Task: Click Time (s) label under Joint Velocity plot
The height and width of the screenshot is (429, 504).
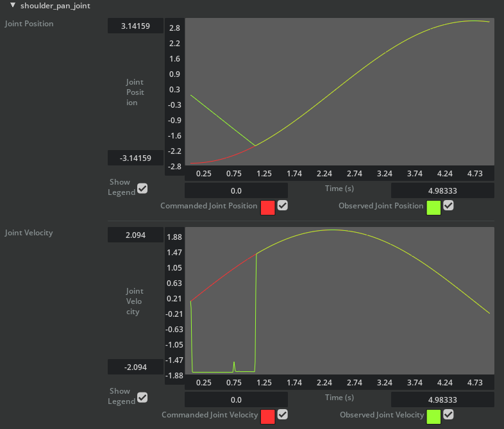Action: pyautogui.click(x=339, y=398)
